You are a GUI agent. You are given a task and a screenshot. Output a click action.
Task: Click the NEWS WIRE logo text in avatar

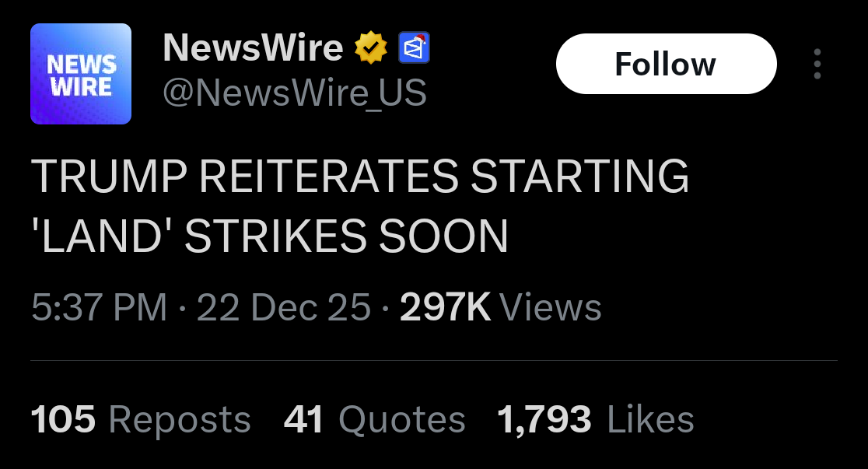coord(81,75)
